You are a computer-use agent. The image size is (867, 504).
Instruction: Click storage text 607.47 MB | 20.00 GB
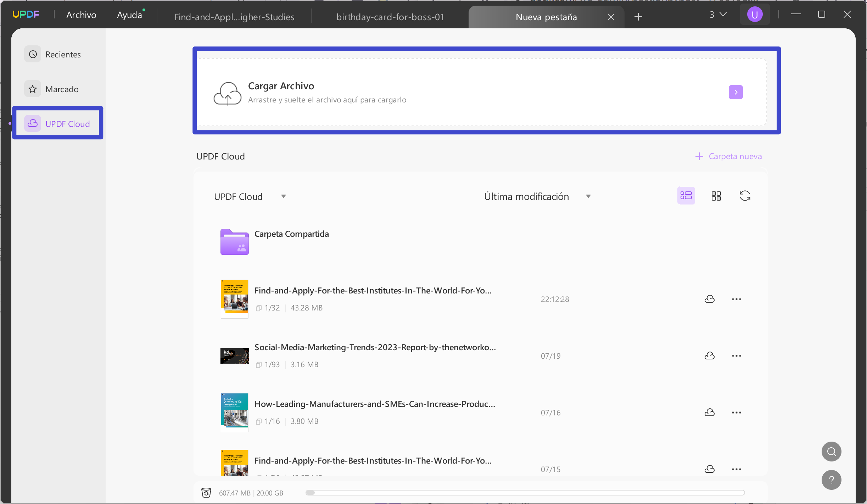[x=251, y=493]
